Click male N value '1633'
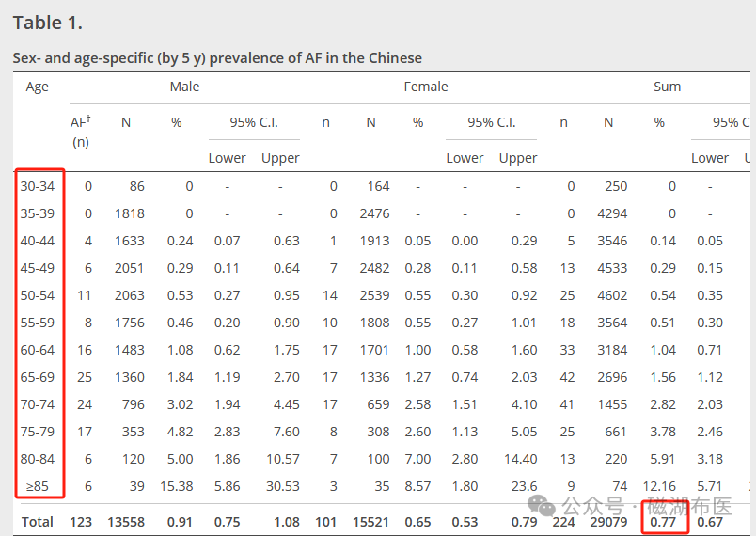This screenshot has width=756, height=536. (129, 241)
